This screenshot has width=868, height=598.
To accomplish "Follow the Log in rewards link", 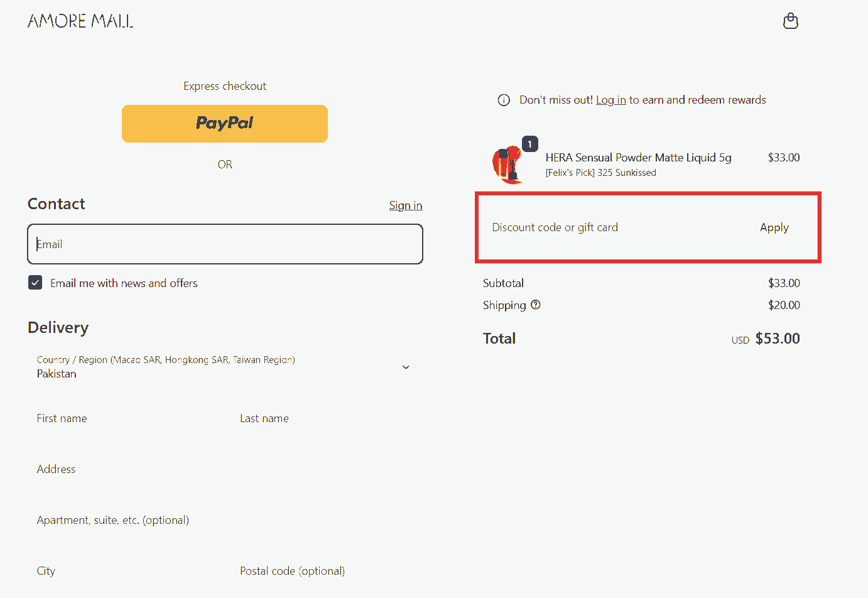I will coord(610,100).
